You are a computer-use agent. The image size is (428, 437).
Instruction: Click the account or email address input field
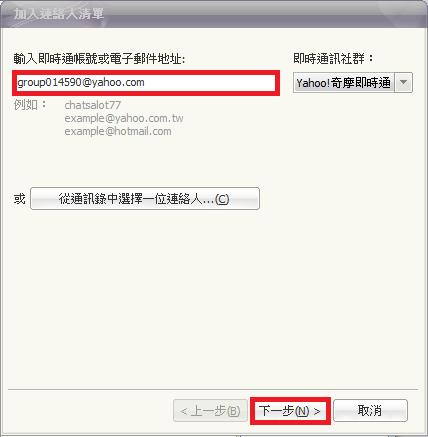(146, 83)
